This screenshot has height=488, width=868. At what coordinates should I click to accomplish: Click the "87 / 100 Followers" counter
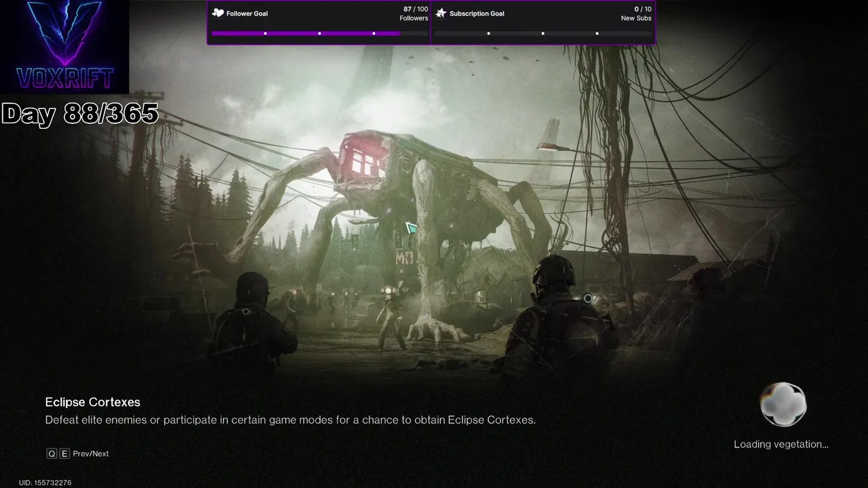click(x=414, y=14)
